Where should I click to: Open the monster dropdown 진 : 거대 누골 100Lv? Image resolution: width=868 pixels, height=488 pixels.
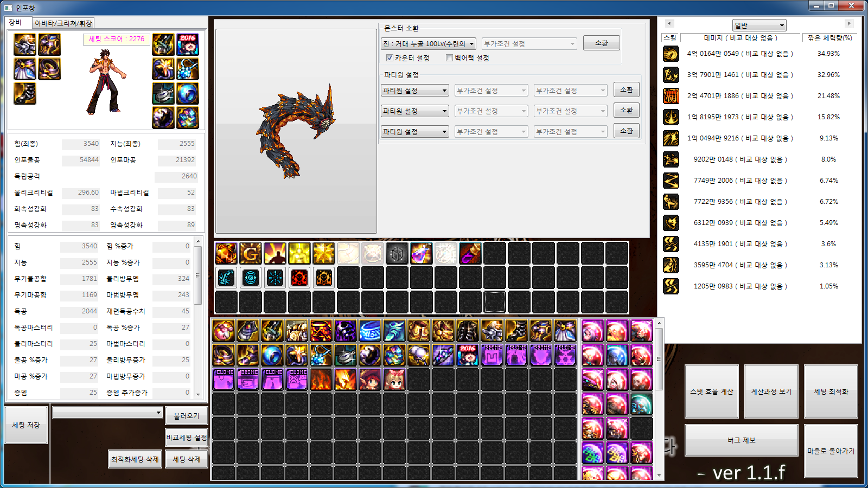(429, 44)
